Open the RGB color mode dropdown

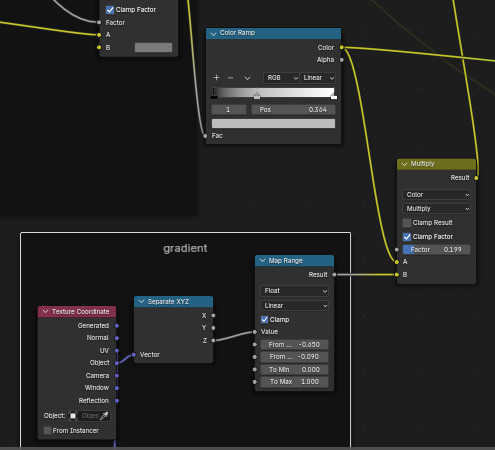click(x=281, y=78)
